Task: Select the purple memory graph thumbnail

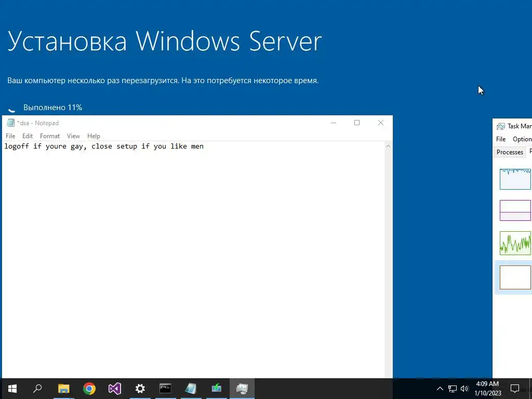Action: [515, 210]
